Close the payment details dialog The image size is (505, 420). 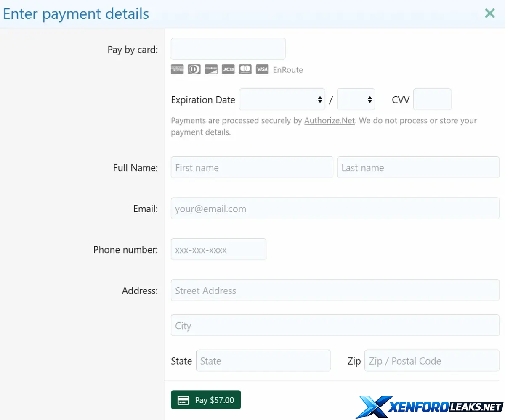[x=489, y=13]
